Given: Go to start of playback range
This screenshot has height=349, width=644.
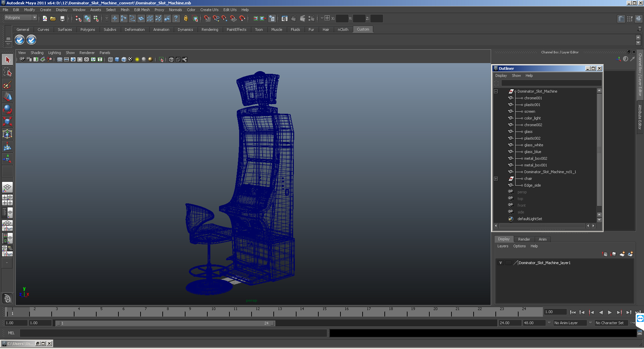Looking at the screenshot, I should [x=573, y=312].
